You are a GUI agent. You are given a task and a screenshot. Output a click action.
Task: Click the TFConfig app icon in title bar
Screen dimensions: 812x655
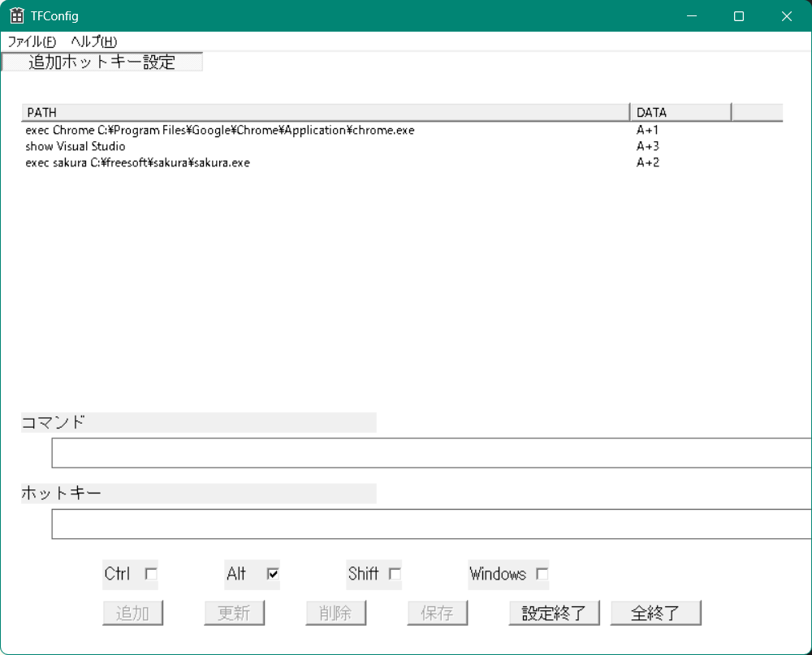pyautogui.click(x=16, y=16)
